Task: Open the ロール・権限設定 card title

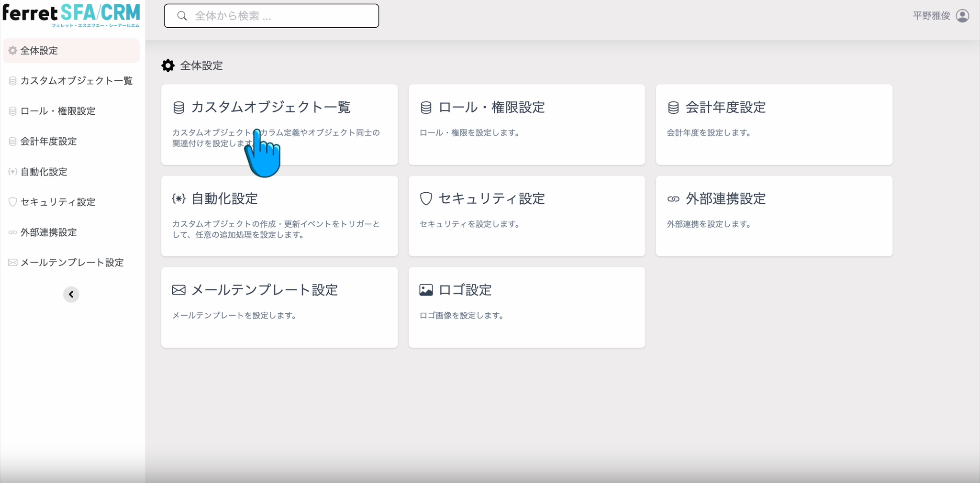Action: click(492, 107)
